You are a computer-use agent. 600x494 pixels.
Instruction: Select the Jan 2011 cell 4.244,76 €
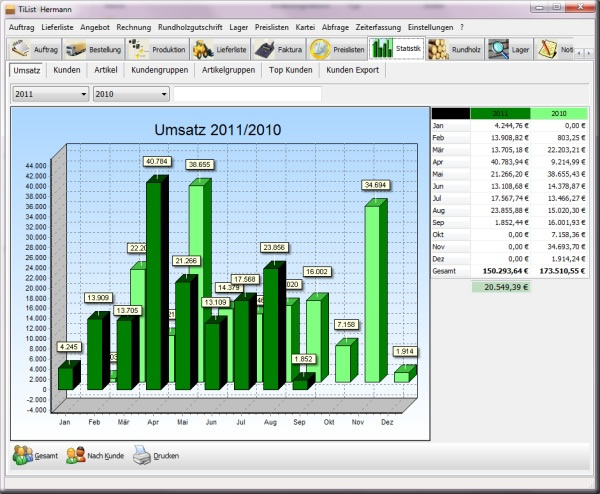tap(501, 126)
